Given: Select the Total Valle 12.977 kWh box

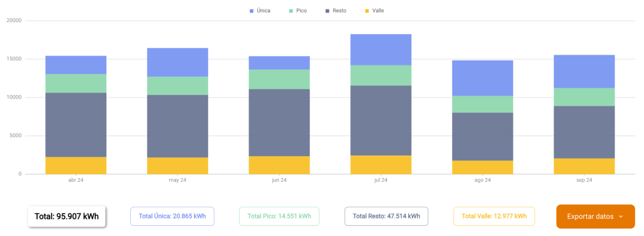Looking at the screenshot, I should [494, 216].
